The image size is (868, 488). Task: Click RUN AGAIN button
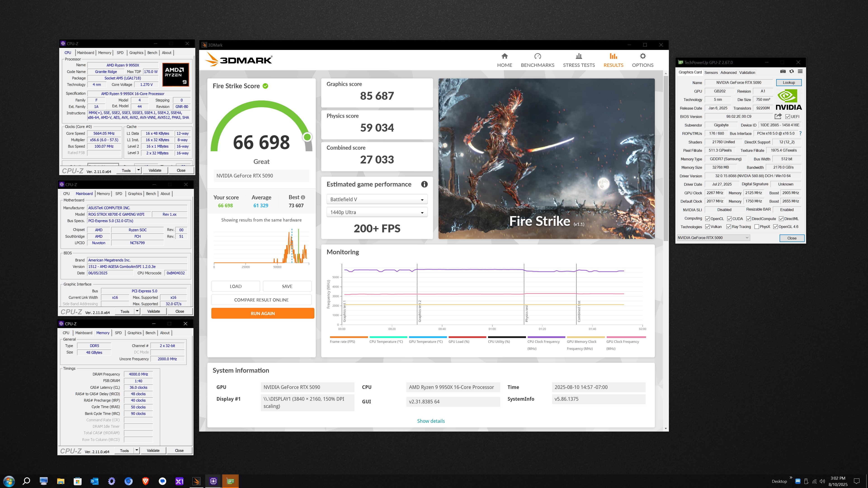pyautogui.click(x=262, y=313)
